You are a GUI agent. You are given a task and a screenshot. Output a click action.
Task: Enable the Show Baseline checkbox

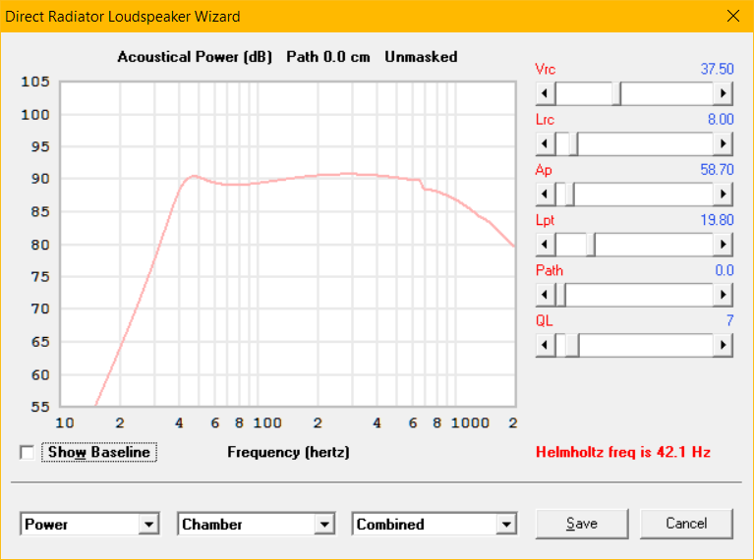coord(27,452)
